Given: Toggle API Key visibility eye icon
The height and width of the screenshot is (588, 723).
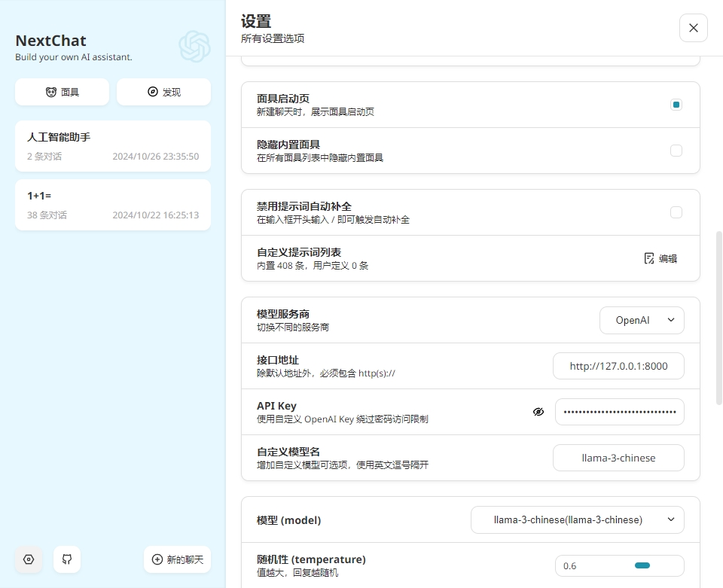Looking at the screenshot, I should coord(538,412).
